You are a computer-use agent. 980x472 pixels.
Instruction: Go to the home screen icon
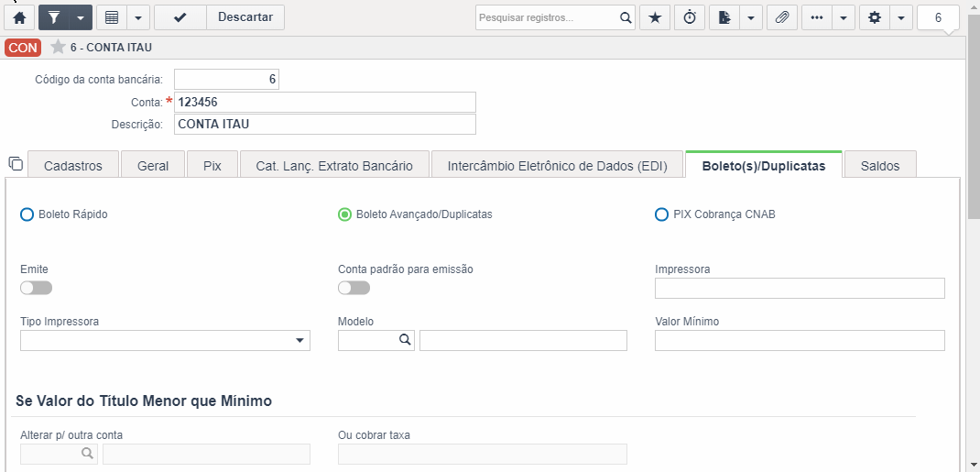click(19, 17)
